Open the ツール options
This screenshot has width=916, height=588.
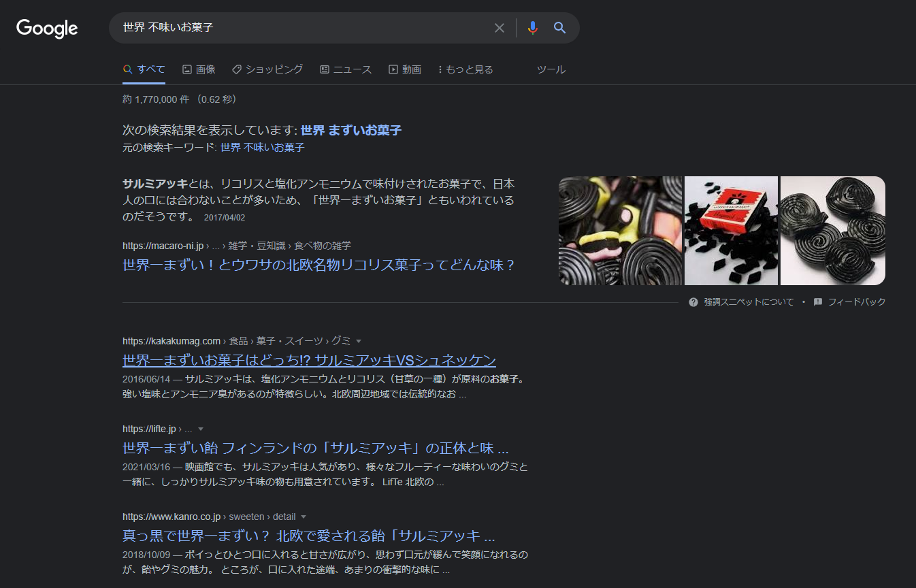551,69
